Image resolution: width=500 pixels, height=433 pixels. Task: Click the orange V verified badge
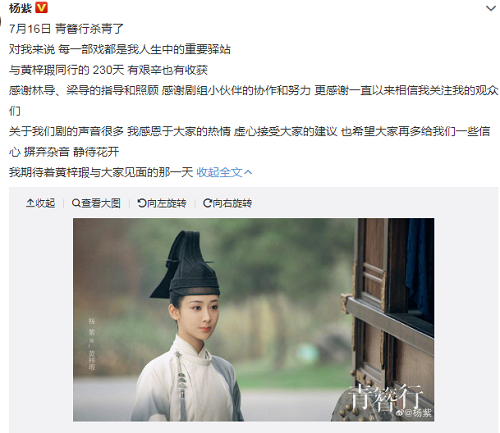click(x=41, y=7)
